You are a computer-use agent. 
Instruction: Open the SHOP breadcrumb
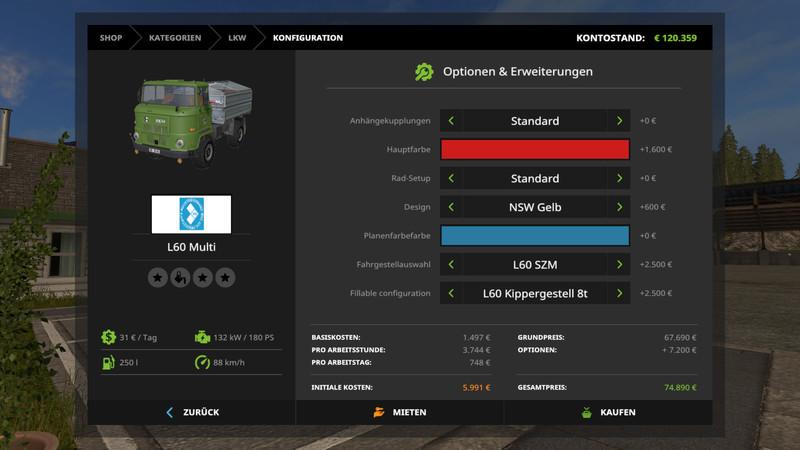110,38
